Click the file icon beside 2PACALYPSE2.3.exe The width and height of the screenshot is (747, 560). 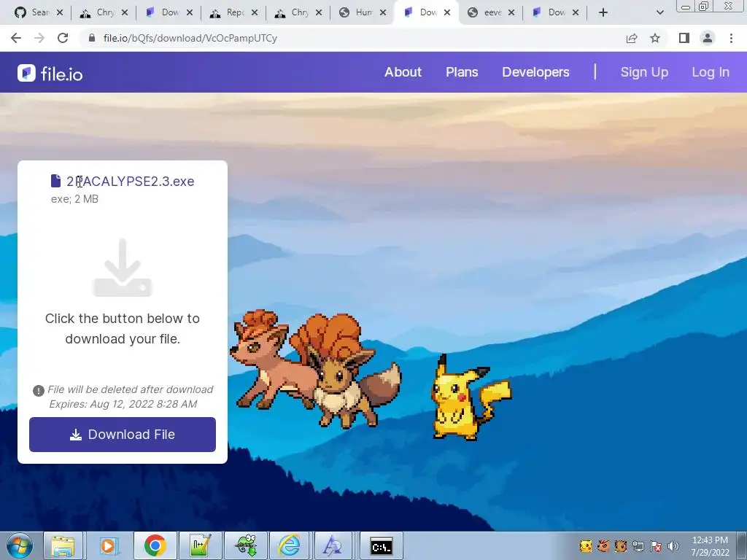(55, 181)
